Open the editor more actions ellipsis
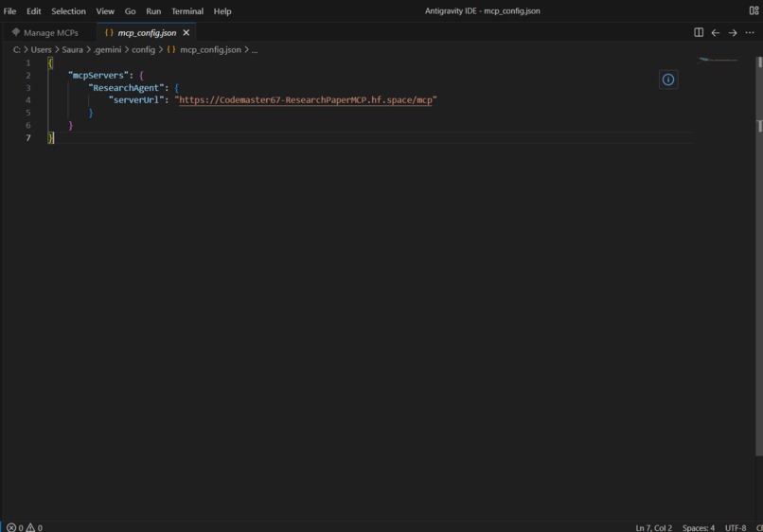This screenshot has width=763, height=532. point(750,32)
